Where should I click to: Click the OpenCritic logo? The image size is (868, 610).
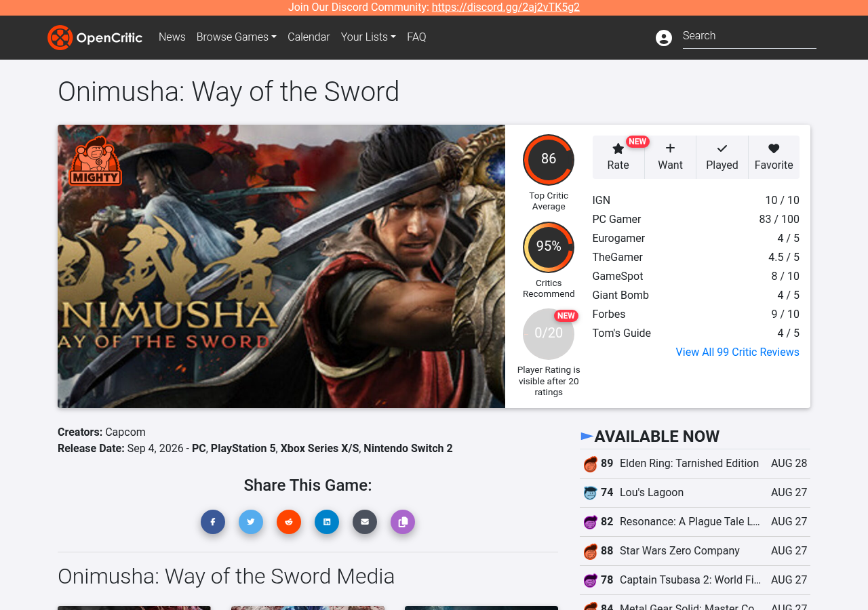95,37
